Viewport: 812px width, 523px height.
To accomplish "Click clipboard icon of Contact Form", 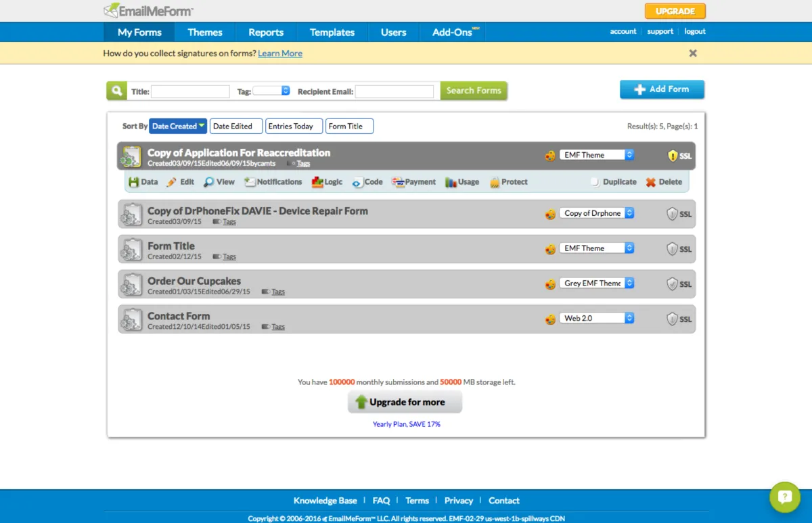I will click(x=131, y=319).
